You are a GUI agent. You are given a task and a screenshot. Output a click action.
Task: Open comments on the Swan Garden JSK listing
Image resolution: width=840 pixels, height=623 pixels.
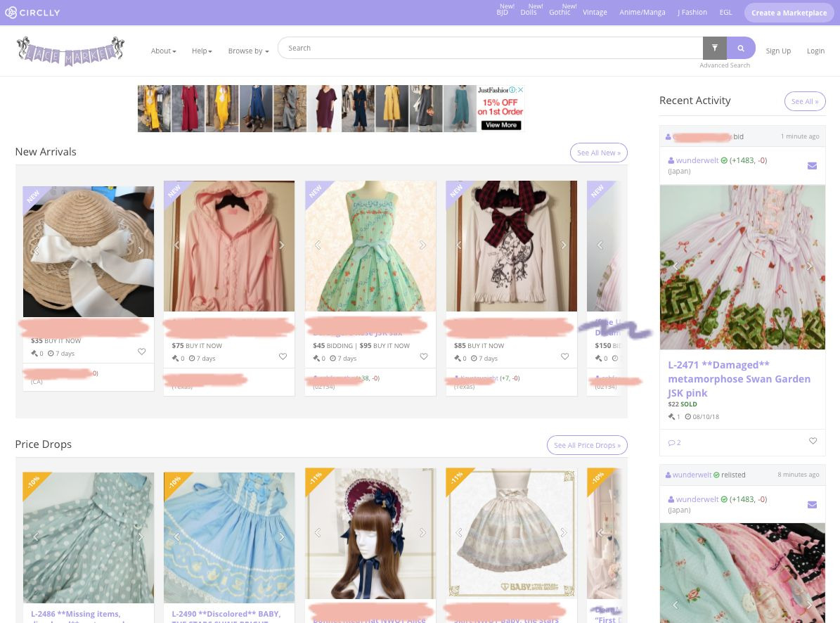(x=674, y=442)
